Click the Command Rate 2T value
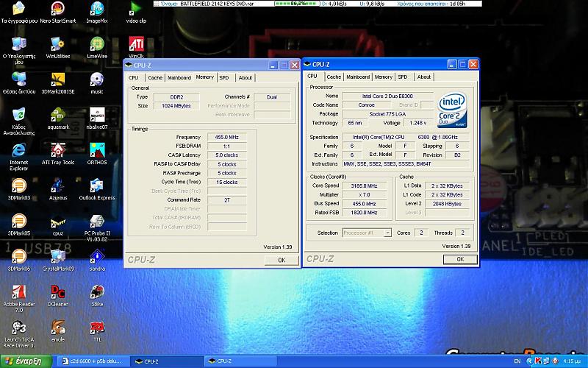588x368 pixels. click(x=227, y=200)
